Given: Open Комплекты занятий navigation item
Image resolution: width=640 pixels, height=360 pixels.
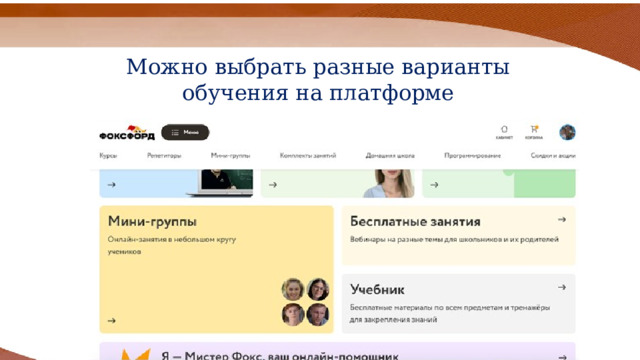Looking at the screenshot, I should coord(308,156).
